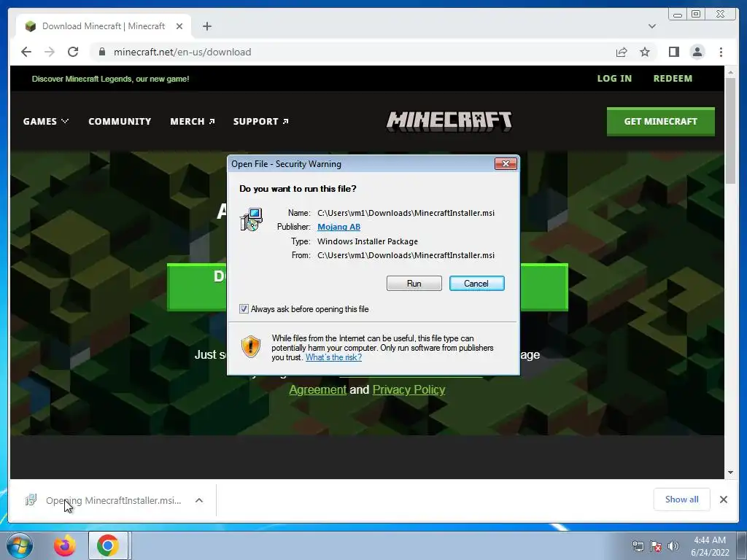Click REDEEM in top bar
Screen dimensions: 747x560
click(x=673, y=79)
